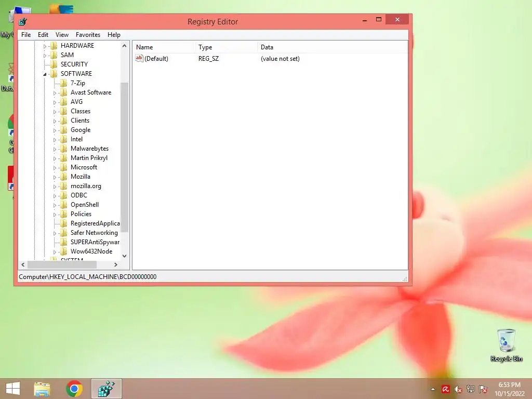This screenshot has width=532, height=399.
Task: Click the tree scroll right arrow
Action: (x=116, y=264)
